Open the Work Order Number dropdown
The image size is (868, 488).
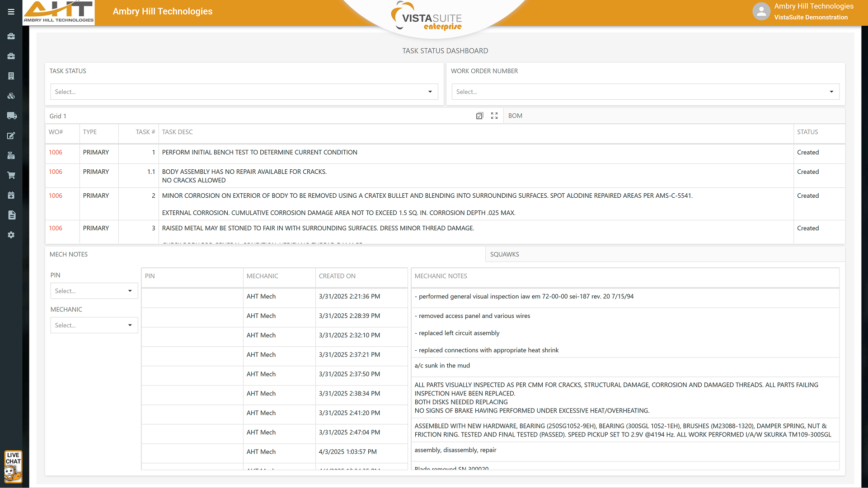pos(645,92)
